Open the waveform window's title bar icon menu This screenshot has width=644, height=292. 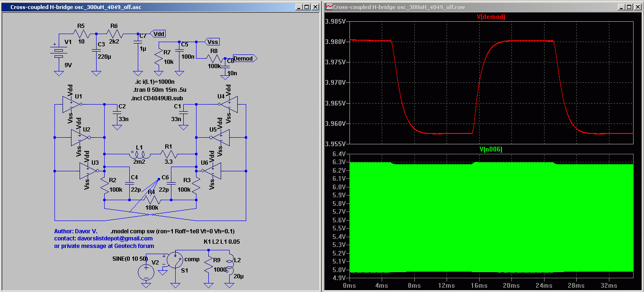pos(329,7)
